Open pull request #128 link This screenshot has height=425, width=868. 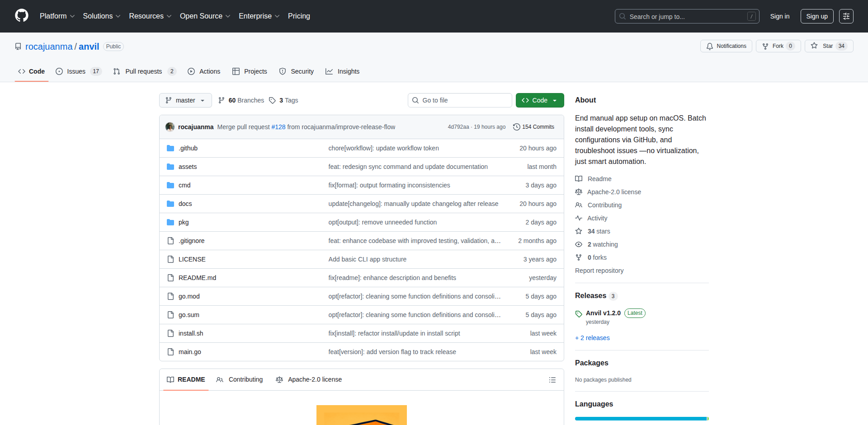tap(278, 127)
